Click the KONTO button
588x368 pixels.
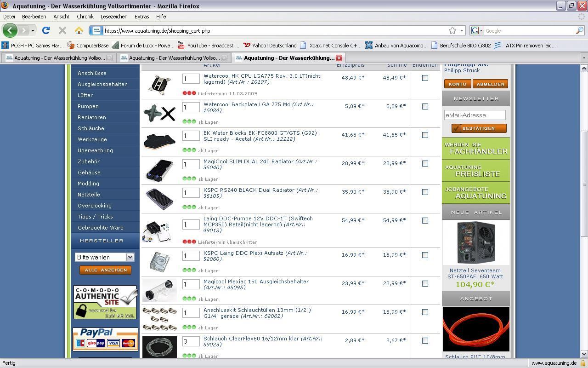(458, 84)
